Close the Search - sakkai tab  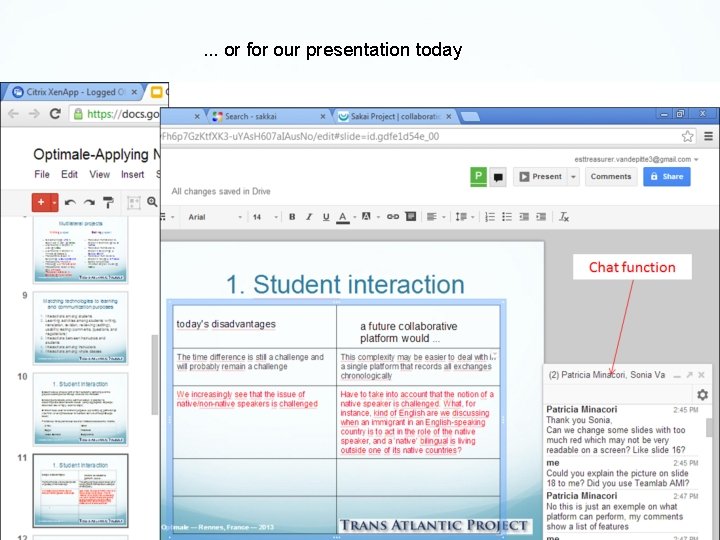coord(323,117)
